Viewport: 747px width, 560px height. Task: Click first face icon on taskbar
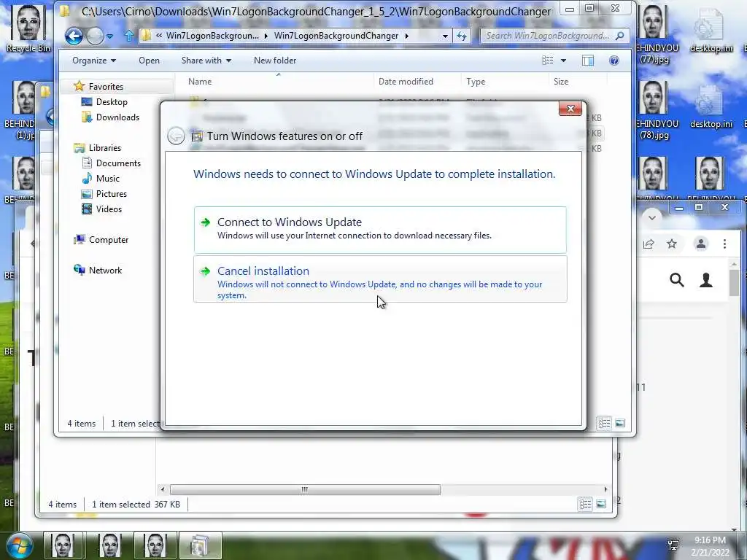(63, 545)
